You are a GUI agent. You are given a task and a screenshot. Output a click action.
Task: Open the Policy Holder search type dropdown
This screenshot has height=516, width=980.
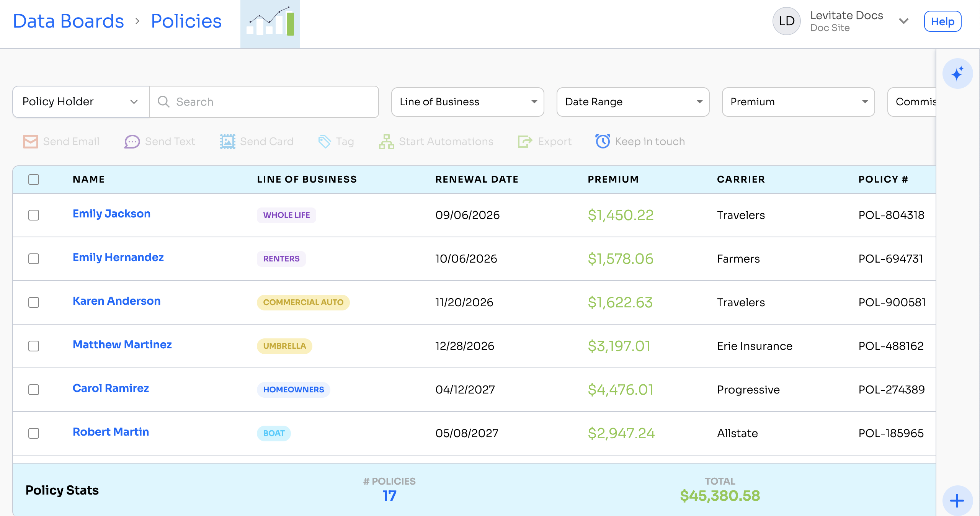point(81,102)
